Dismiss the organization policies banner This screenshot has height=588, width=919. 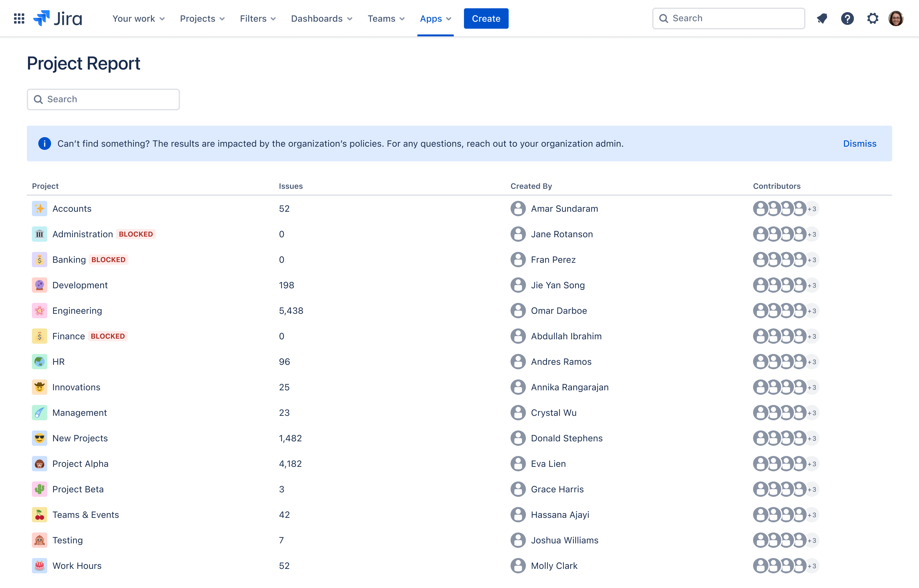pos(861,143)
